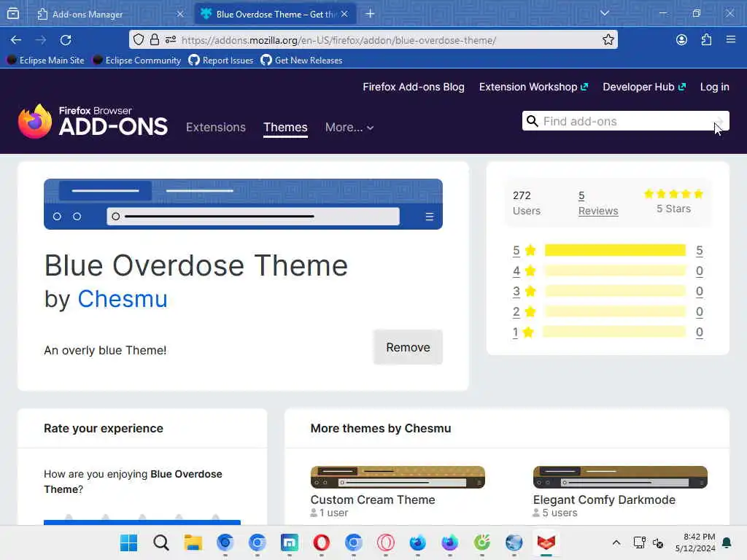The height and width of the screenshot is (560, 747).
Task: Filter reviews by the 5-star bar
Action: (614, 251)
